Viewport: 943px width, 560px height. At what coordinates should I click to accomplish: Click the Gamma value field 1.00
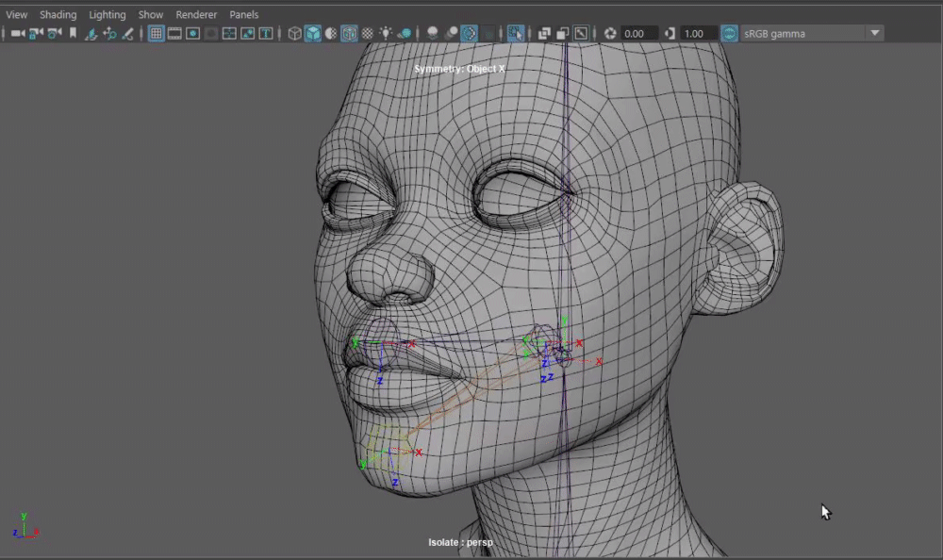pos(699,34)
